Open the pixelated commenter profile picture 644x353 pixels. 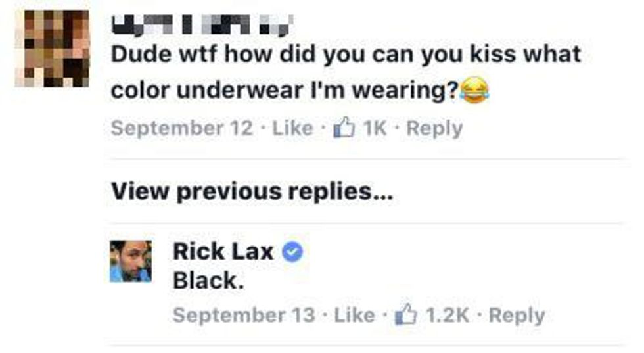(52, 49)
